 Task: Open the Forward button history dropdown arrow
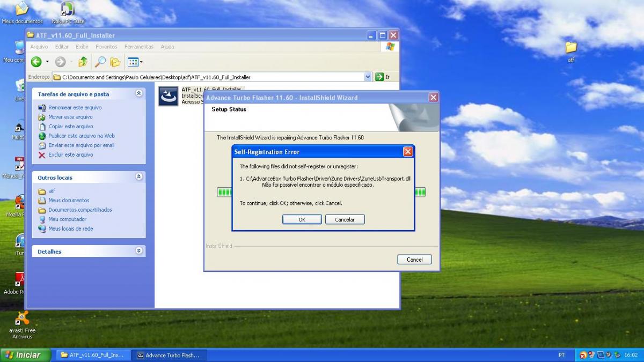[x=71, y=62]
